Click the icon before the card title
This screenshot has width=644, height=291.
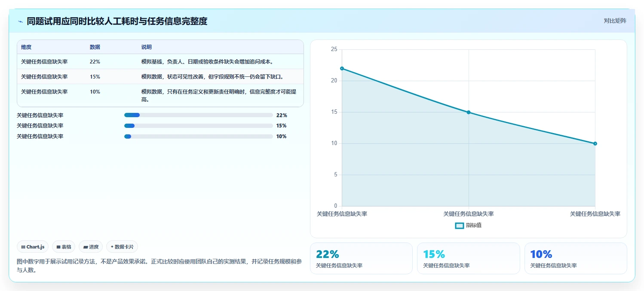(x=20, y=21)
